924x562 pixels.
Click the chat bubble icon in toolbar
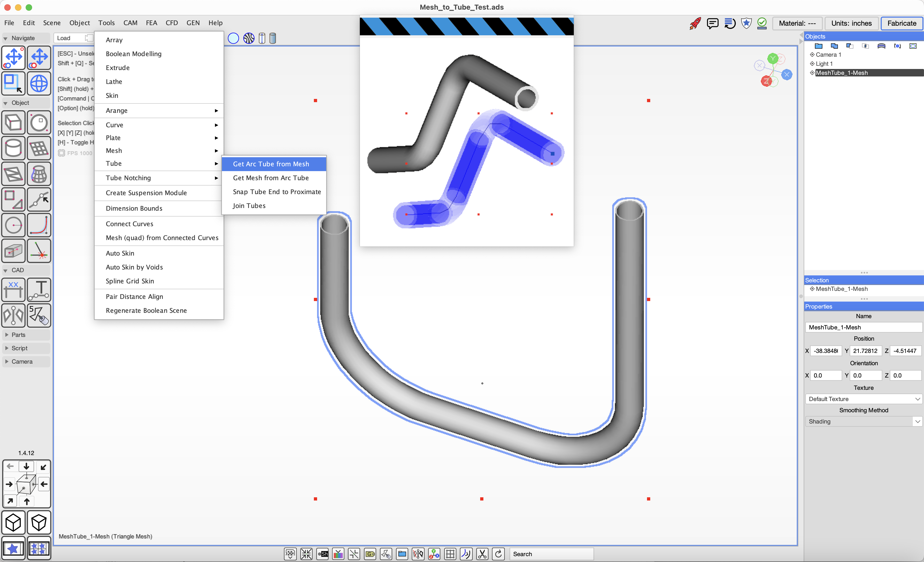pos(712,23)
